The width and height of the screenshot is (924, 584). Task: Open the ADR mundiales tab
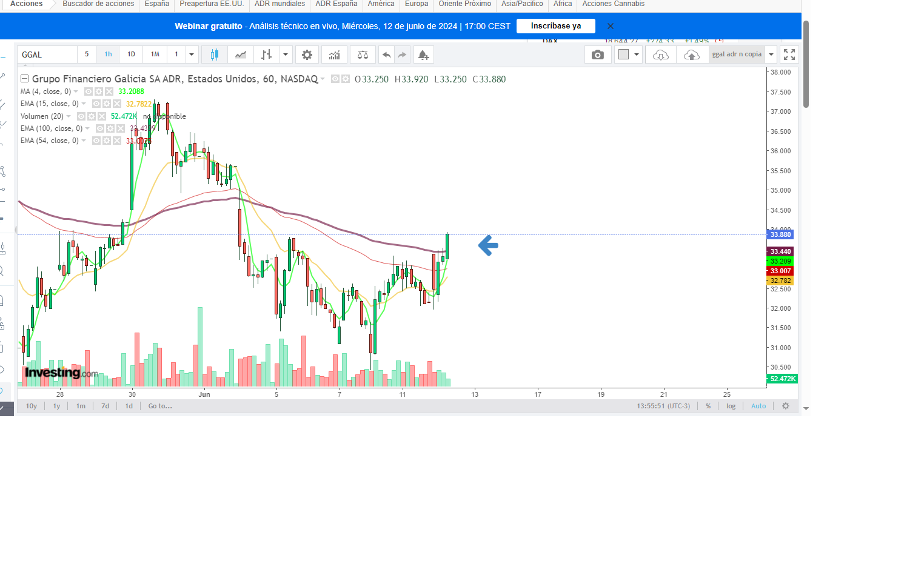tap(280, 4)
